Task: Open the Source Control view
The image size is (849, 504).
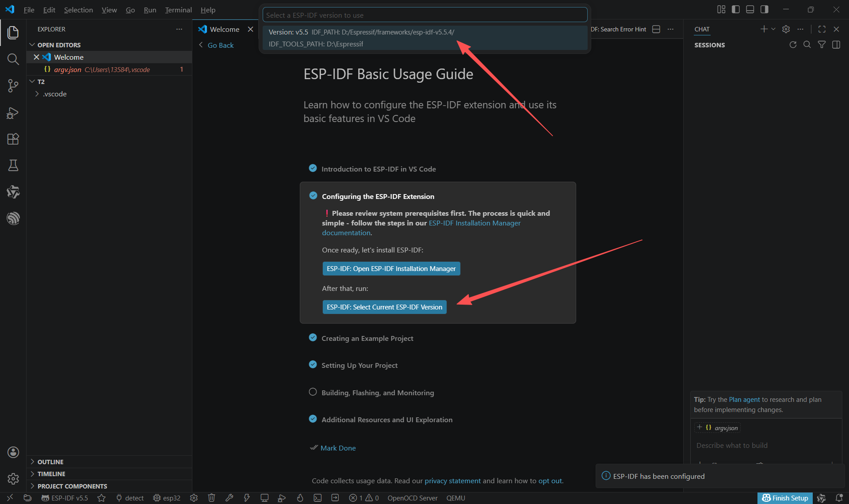Action: point(13,86)
